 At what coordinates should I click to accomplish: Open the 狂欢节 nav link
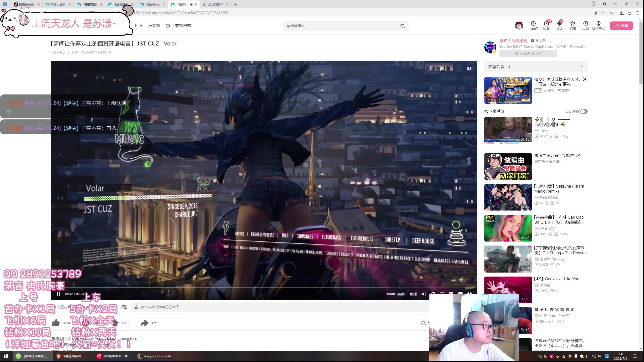[x=154, y=26]
